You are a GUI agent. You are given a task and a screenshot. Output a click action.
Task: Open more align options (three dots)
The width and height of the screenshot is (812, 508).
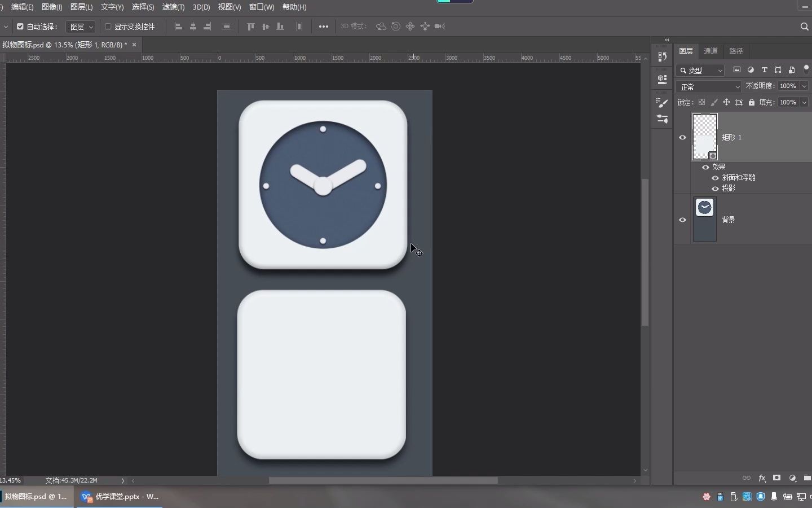(324, 27)
